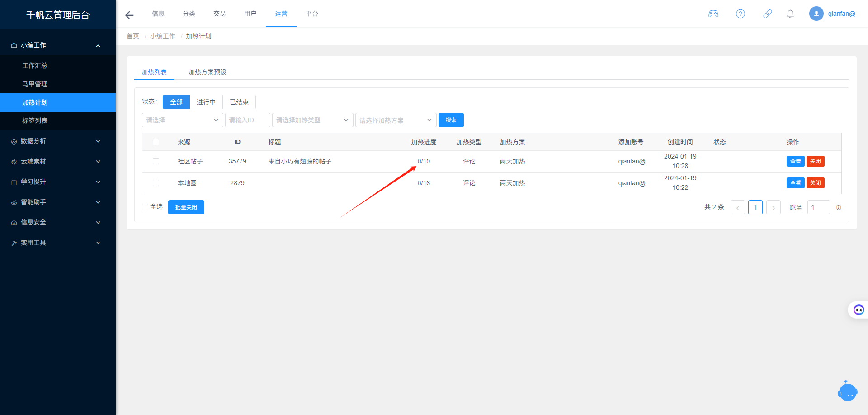Focus the 请输入ID input field
Screen dimensions: 868x415
248,120
